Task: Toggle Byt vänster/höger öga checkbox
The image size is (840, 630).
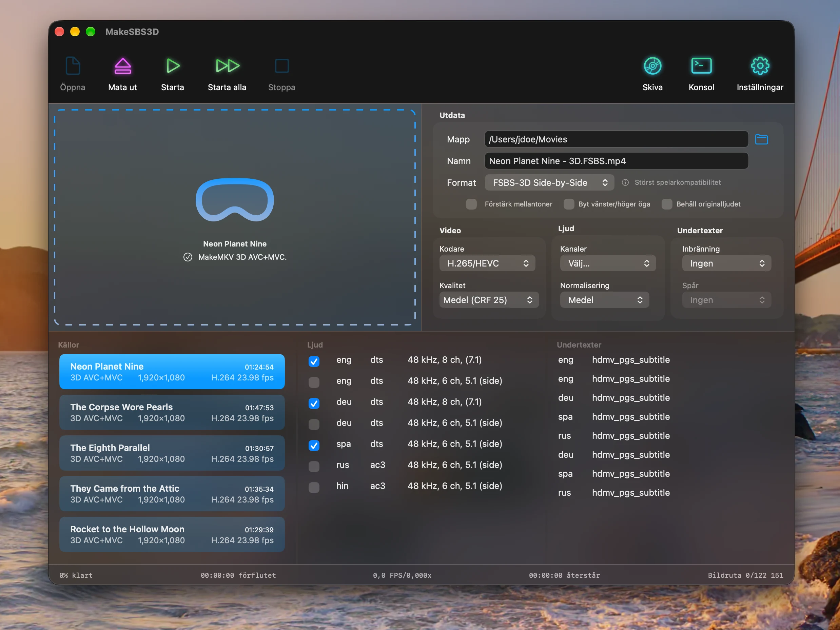Action: (x=568, y=204)
